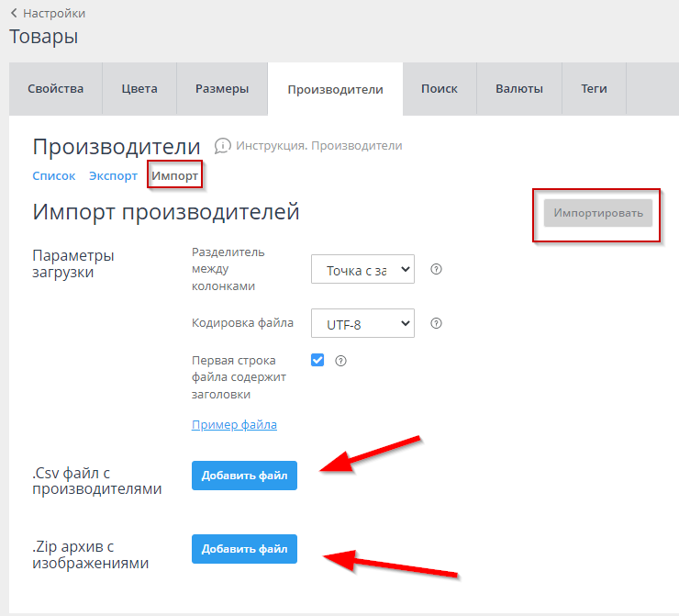Select the Производители tab
The image size is (679, 616).
335,90
